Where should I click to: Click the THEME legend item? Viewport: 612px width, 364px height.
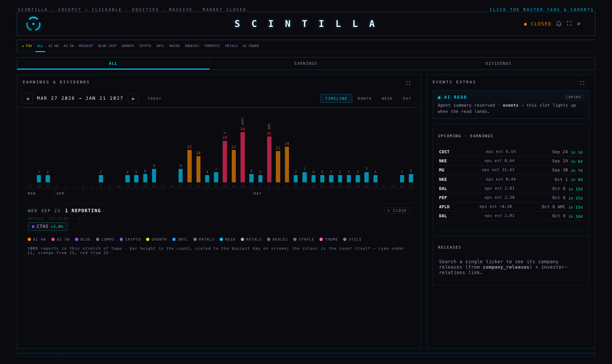tap(329, 240)
